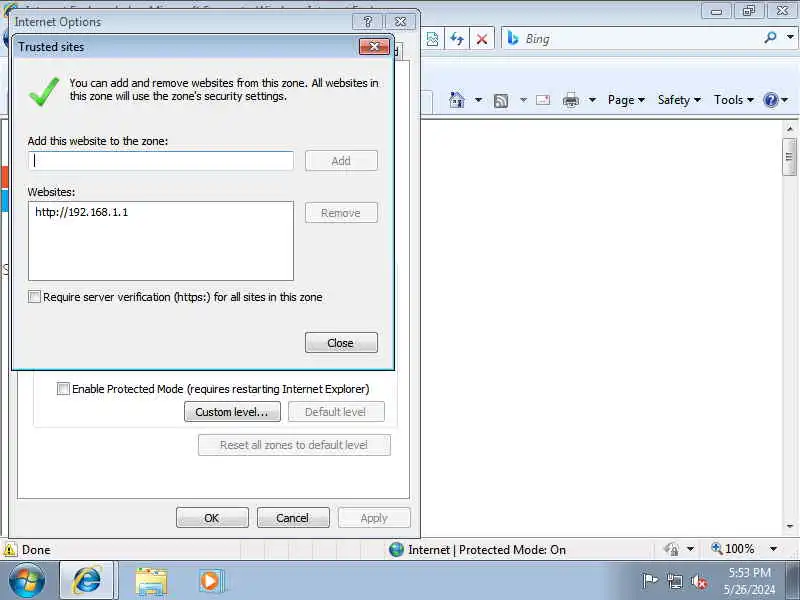Click the refresh page icon
Image resolution: width=800 pixels, height=600 pixels.
pos(457,39)
